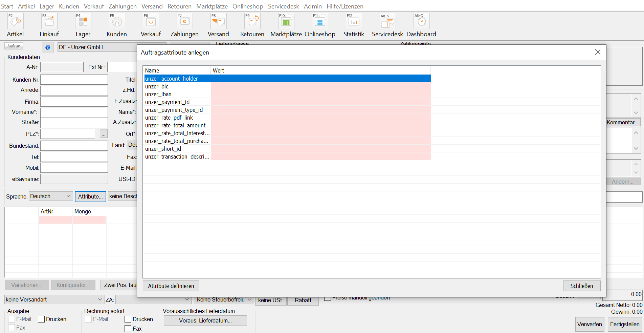The height and width of the screenshot is (333, 644).
Task: Click the Attribute definieren button
Action: click(x=171, y=286)
